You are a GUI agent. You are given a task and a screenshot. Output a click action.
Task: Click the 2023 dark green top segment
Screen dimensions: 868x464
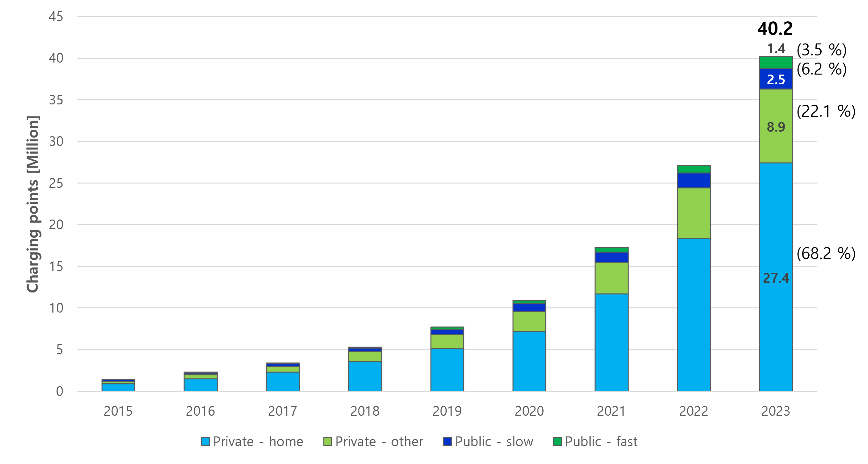tap(776, 63)
